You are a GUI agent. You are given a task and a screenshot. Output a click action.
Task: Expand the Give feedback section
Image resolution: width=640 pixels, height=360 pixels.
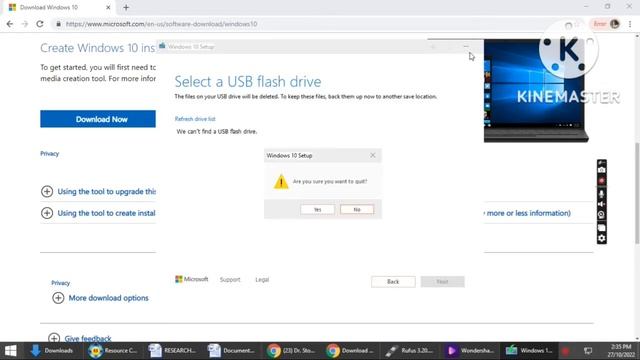tap(80, 338)
